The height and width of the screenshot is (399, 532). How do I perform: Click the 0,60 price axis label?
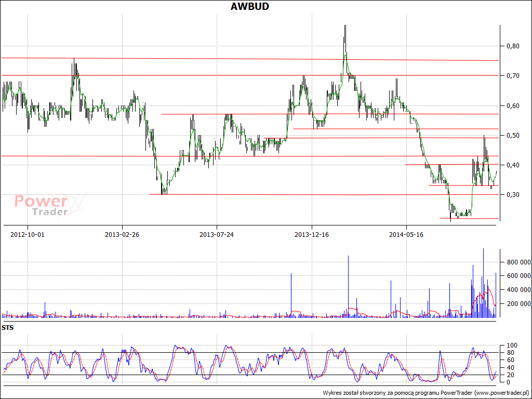(513, 106)
